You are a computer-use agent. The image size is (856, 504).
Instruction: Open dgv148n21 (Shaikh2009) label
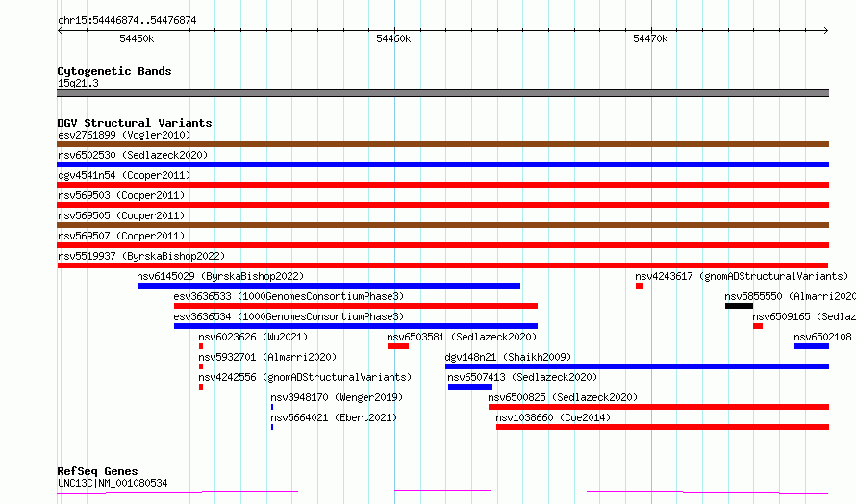click(508, 357)
